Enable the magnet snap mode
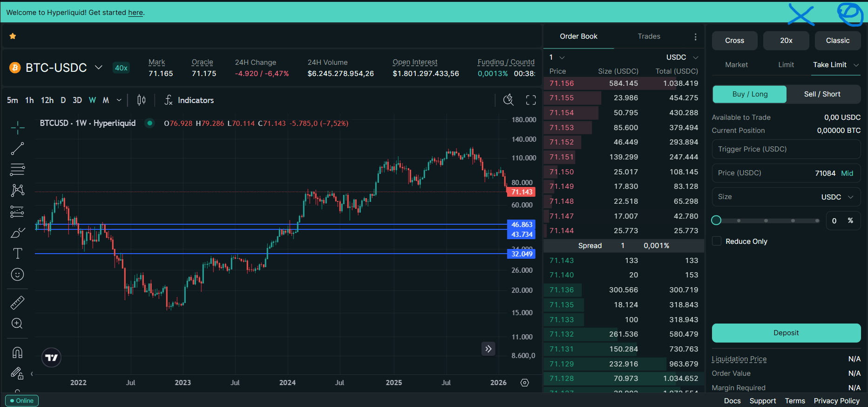Image resolution: width=868 pixels, height=407 pixels. pyautogui.click(x=17, y=352)
